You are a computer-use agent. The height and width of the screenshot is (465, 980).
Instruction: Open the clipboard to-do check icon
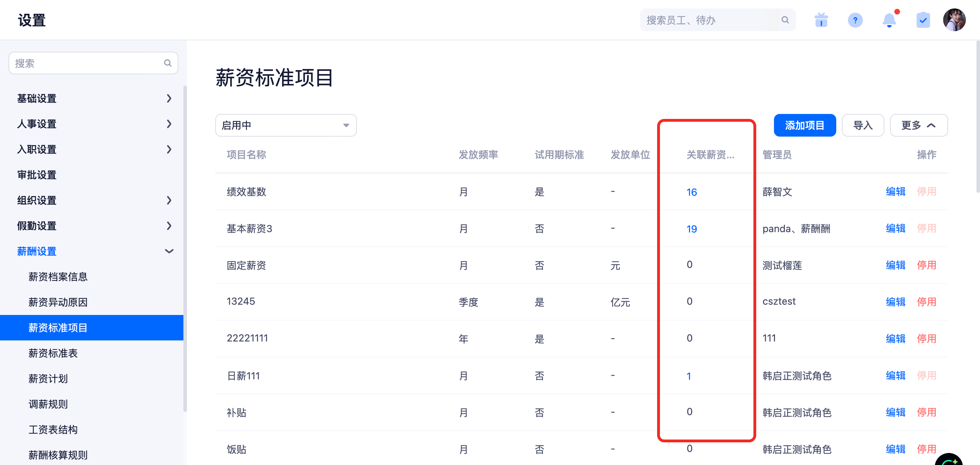click(923, 20)
